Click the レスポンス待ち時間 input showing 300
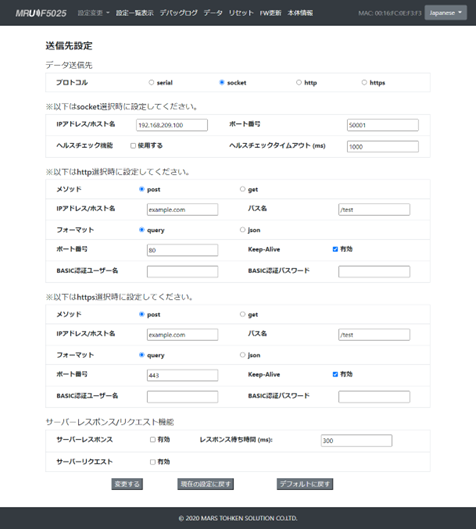This screenshot has height=529, width=476. [356, 441]
